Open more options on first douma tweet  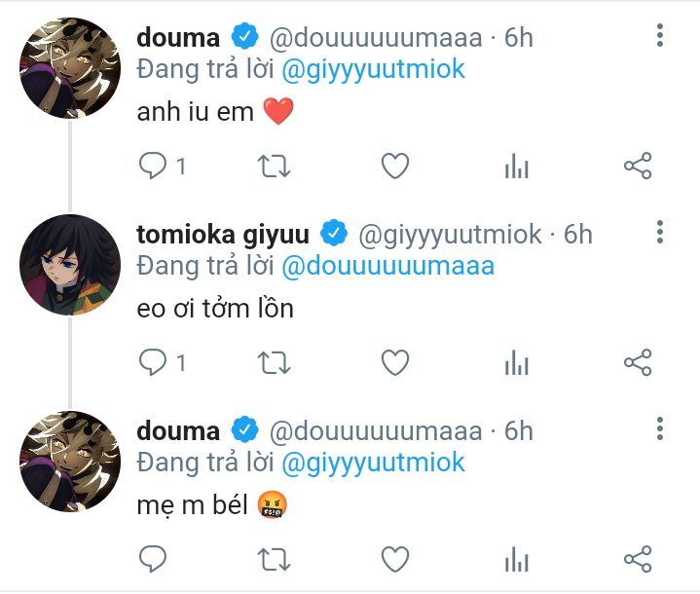point(660,37)
